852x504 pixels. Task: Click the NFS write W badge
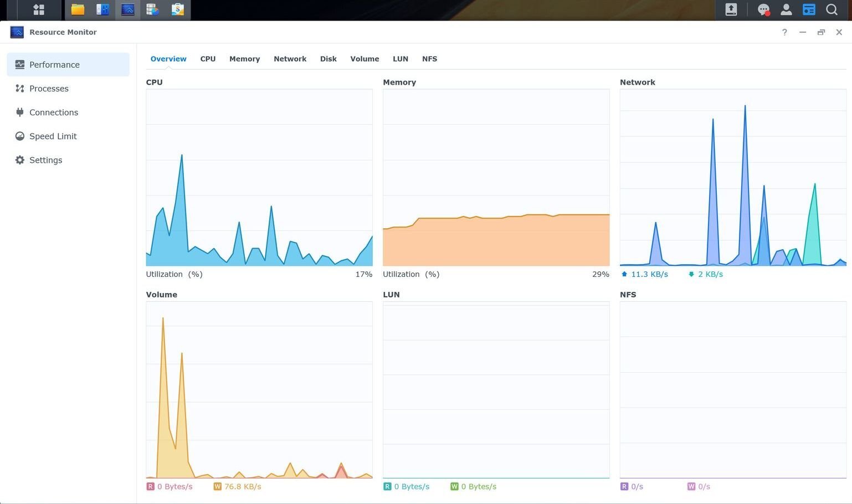691,486
